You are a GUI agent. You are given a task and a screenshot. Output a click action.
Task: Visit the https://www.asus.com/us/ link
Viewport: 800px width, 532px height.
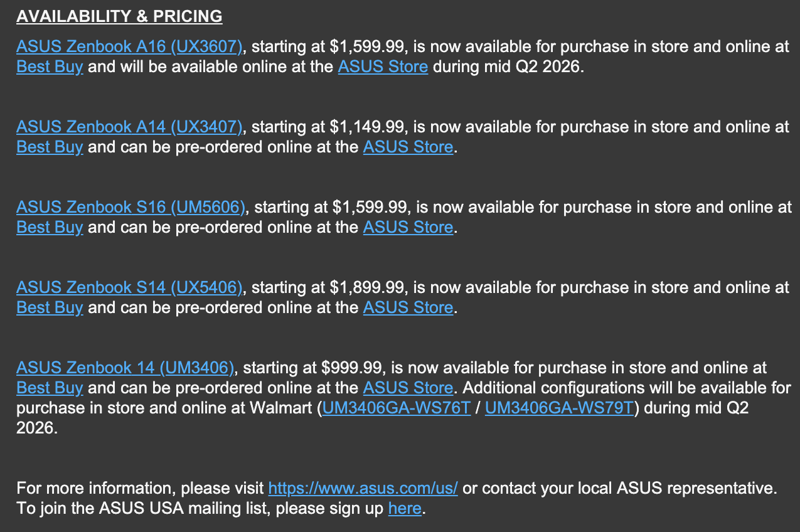(x=363, y=488)
